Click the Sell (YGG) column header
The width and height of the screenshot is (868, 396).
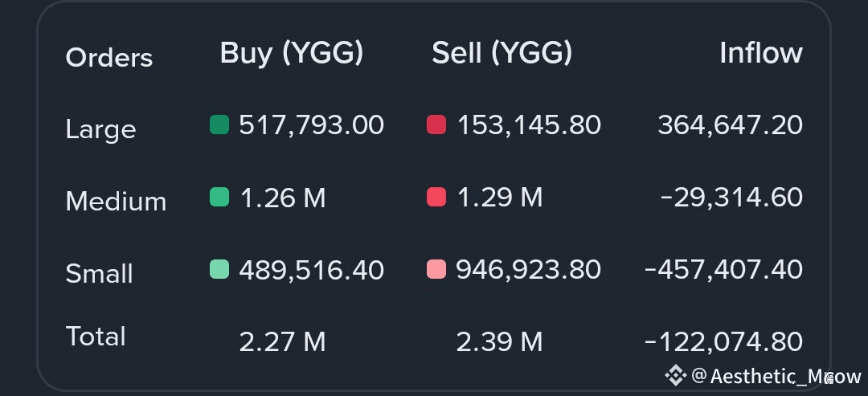pos(502,53)
